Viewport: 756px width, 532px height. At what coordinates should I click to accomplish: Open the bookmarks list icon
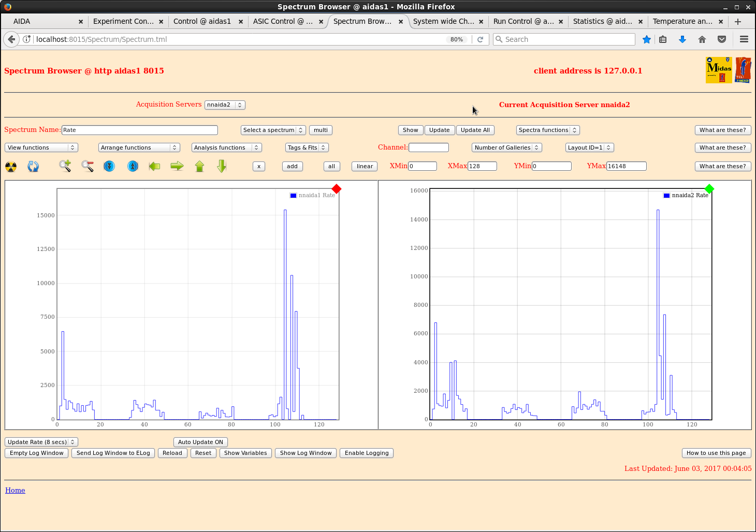click(663, 39)
